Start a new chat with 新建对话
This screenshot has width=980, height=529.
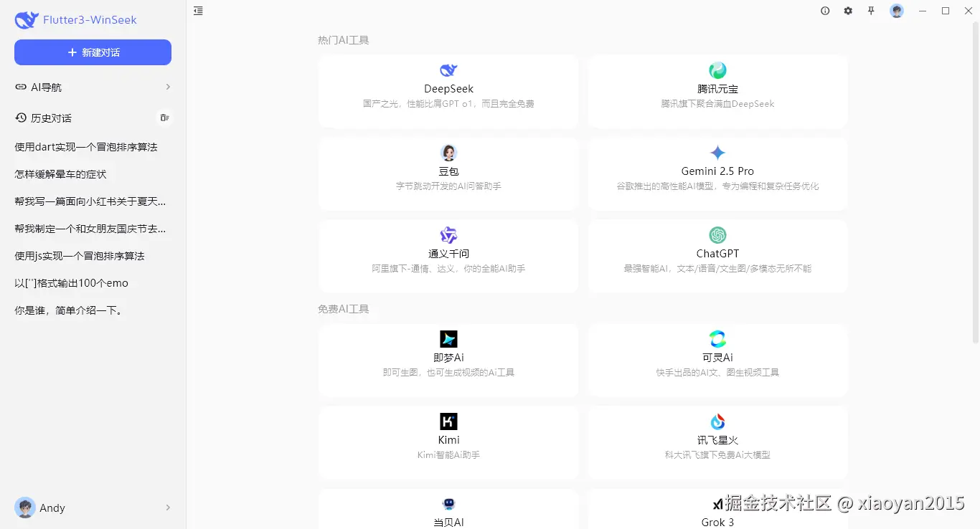(93, 52)
